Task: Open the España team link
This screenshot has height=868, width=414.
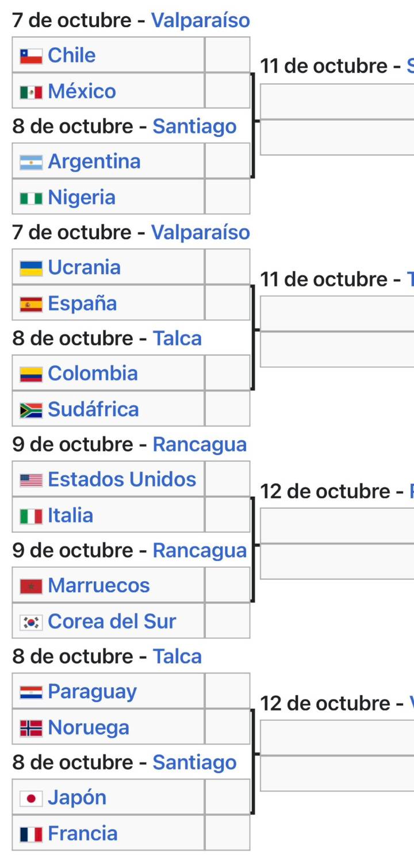Action: click(x=82, y=304)
